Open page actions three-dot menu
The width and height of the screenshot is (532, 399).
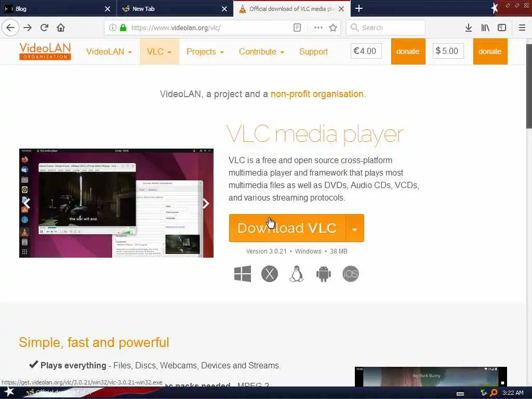click(318, 28)
